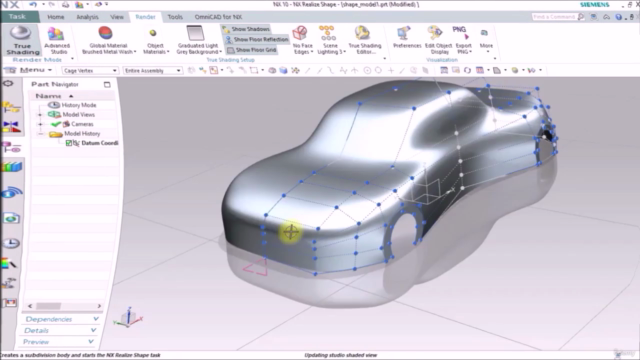
Task: Toggle Show Floor Grid
Action: click(252, 50)
